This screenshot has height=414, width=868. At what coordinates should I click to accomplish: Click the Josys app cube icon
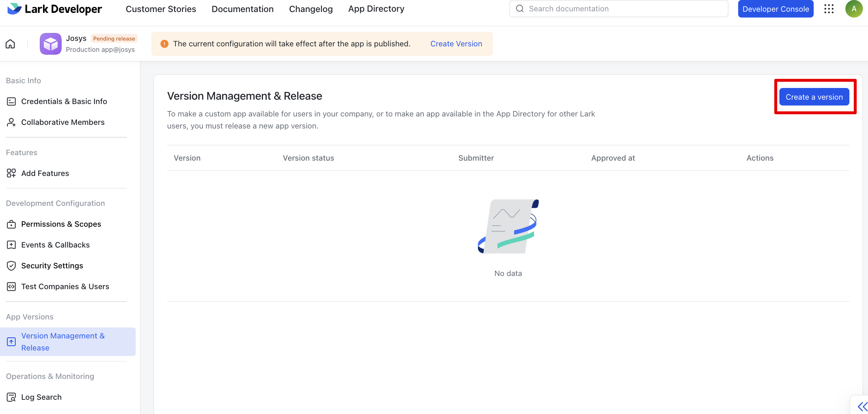[50, 44]
